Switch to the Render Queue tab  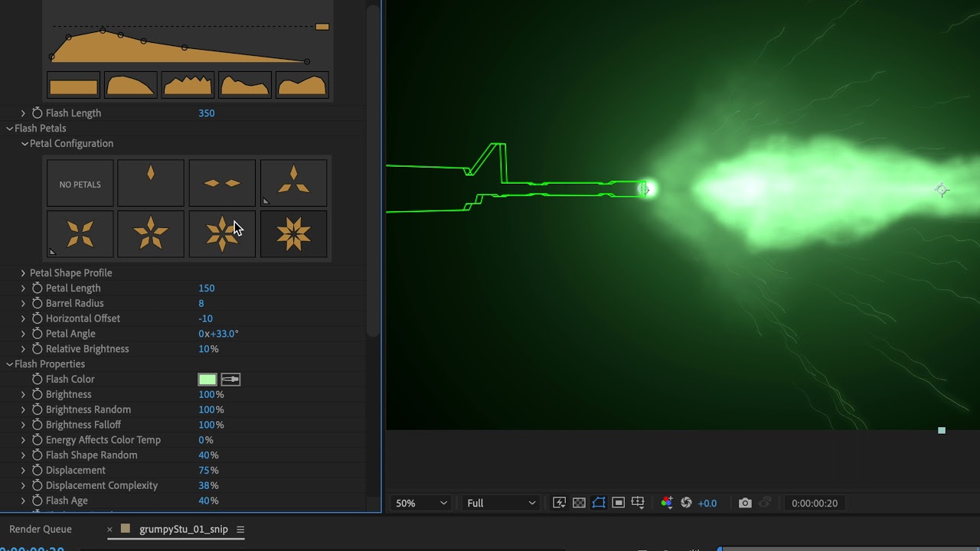41,529
